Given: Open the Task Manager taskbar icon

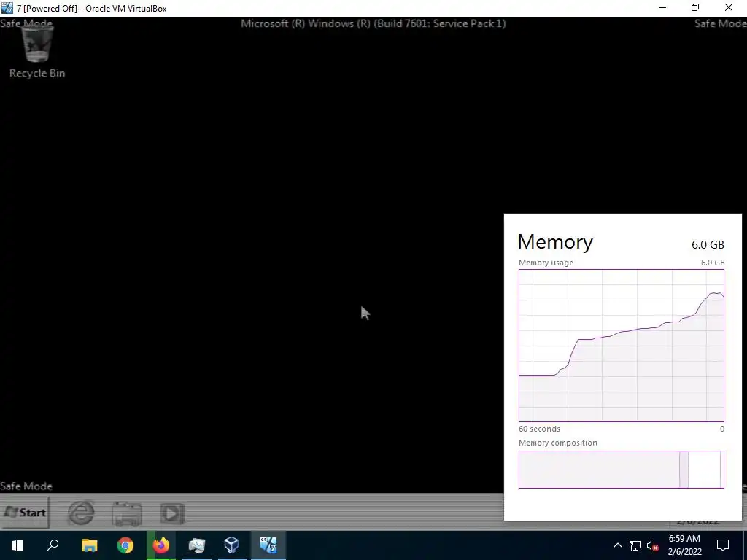Looking at the screenshot, I should coord(197,545).
